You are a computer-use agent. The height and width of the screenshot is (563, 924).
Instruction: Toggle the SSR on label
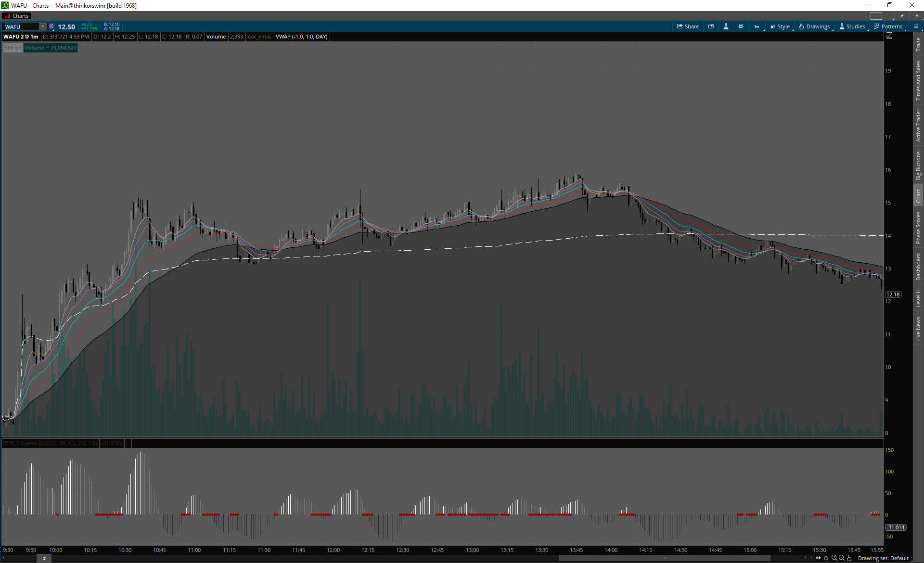click(x=13, y=48)
